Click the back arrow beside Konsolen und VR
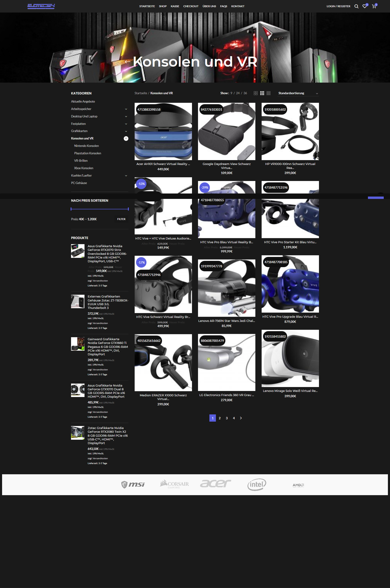 [128, 62]
